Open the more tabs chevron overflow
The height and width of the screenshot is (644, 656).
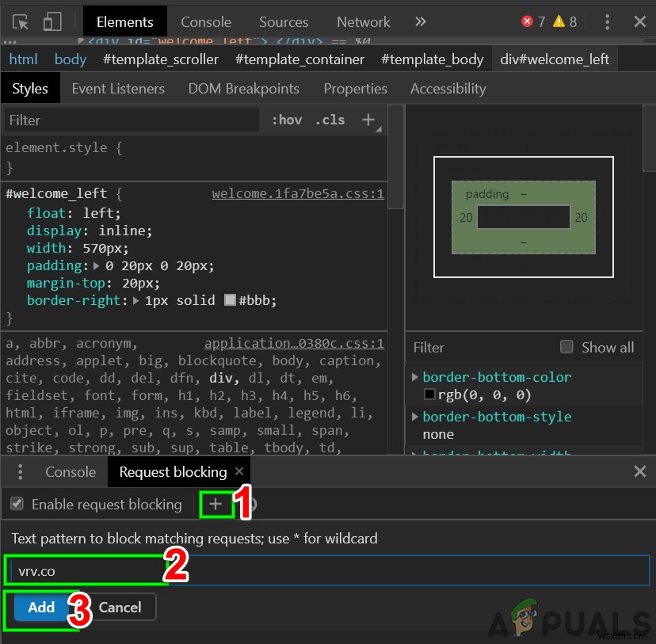click(x=421, y=21)
